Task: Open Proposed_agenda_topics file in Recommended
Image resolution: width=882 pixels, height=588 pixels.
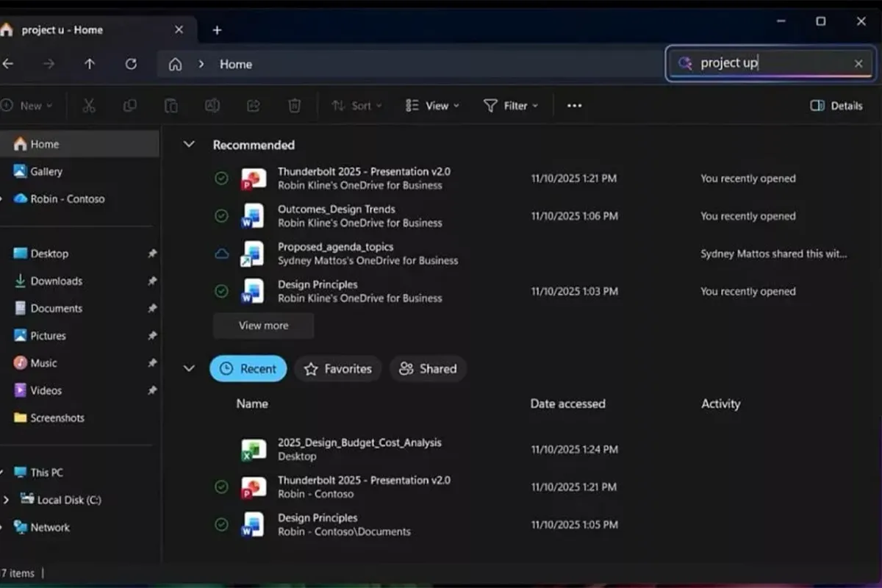Action: tap(335, 247)
